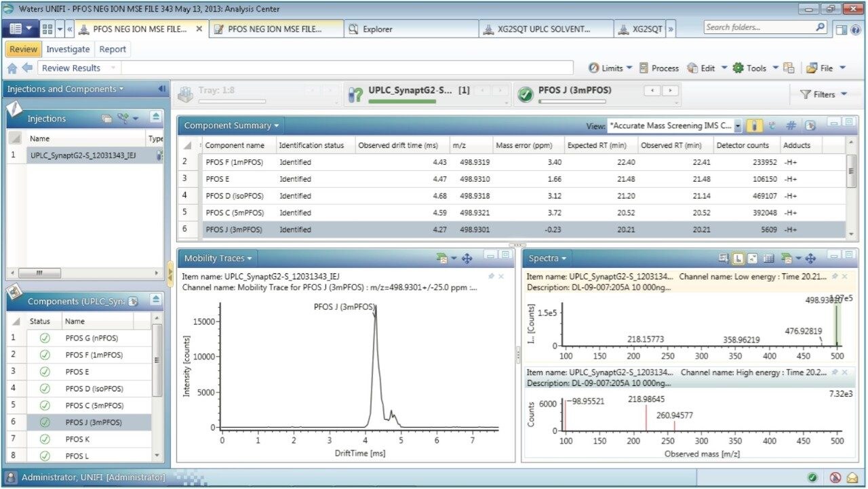
Task: Go to next component after PFOS J
Action: (671, 90)
